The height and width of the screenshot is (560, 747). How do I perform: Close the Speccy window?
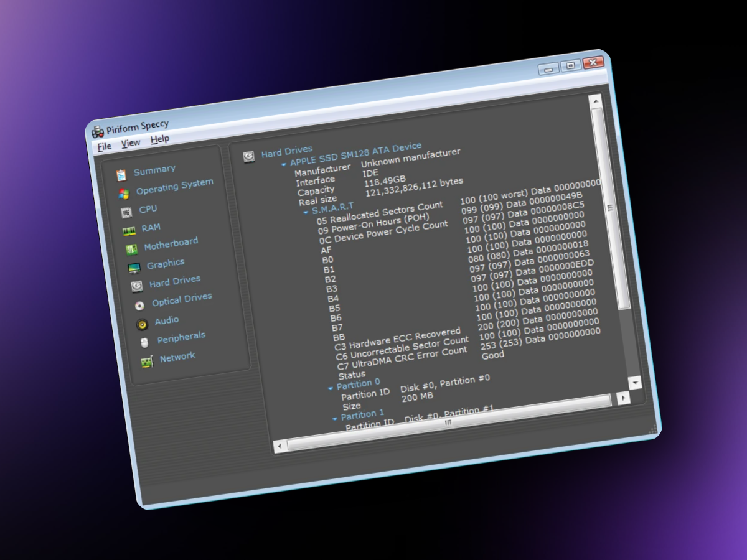tap(593, 62)
